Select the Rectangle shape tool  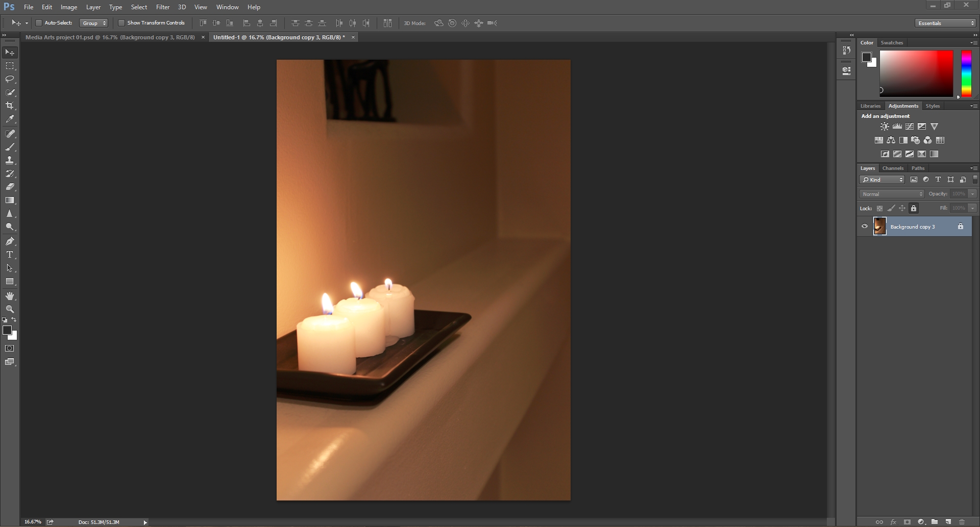pyautogui.click(x=10, y=282)
